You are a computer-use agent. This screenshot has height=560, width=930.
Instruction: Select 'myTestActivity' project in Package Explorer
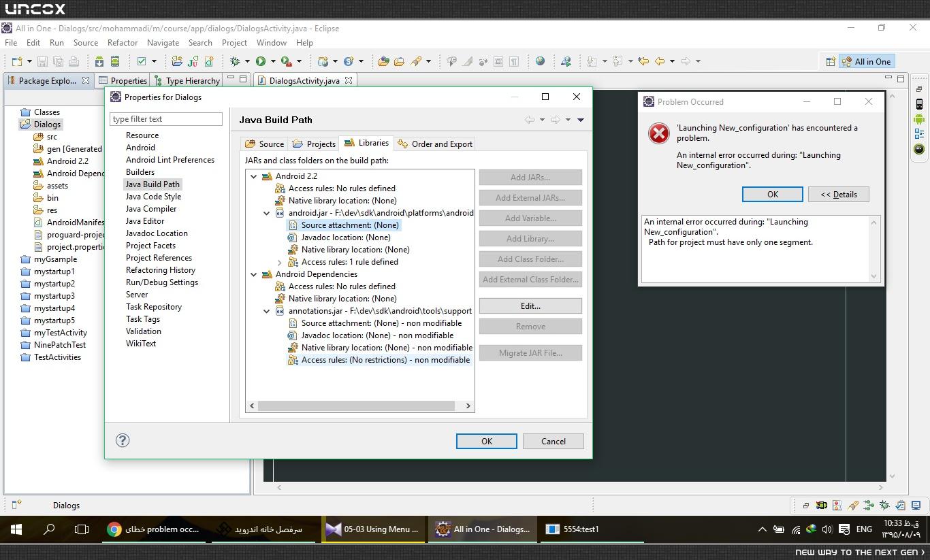click(61, 333)
